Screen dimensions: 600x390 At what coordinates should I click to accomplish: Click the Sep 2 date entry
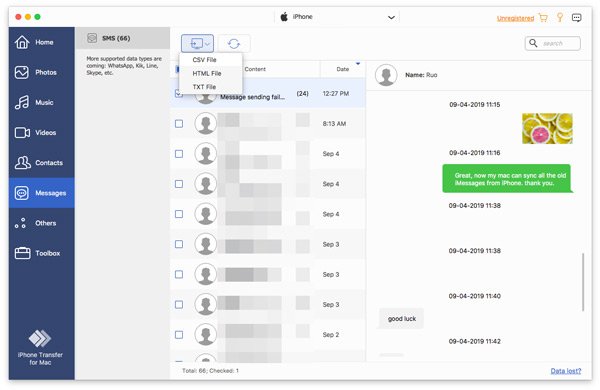click(331, 335)
